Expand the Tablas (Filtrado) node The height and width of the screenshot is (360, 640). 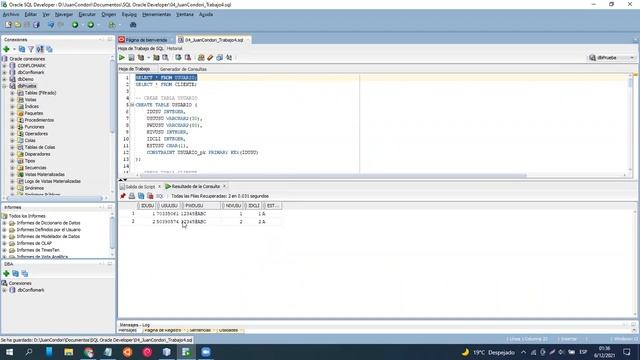[12, 93]
